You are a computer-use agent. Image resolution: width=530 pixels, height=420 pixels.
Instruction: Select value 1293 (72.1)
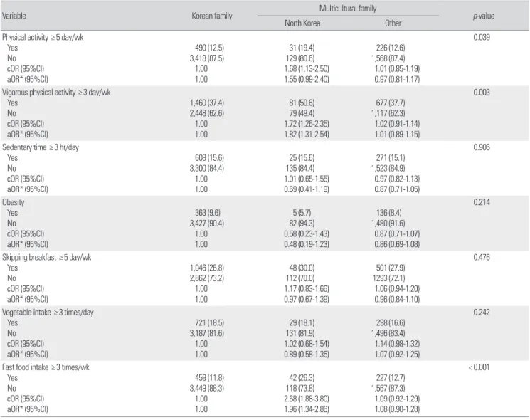(388, 278)
